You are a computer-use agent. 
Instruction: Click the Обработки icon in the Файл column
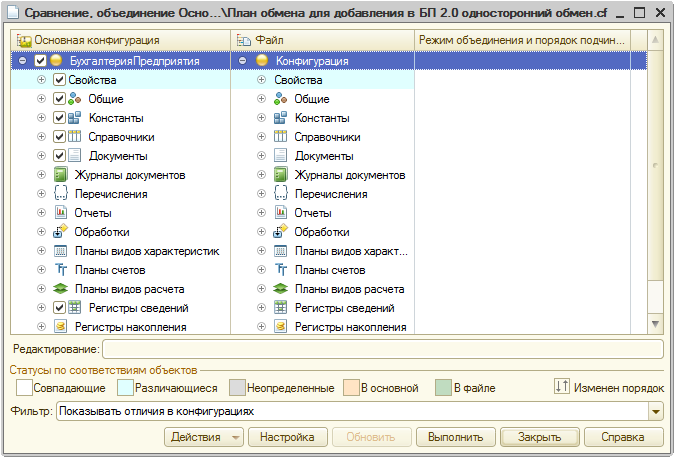pyautogui.click(x=280, y=232)
